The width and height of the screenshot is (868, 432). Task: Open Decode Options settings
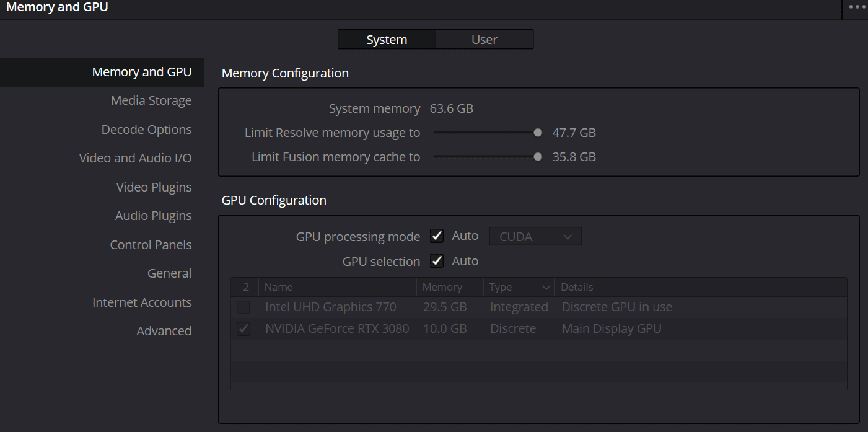(x=147, y=130)
